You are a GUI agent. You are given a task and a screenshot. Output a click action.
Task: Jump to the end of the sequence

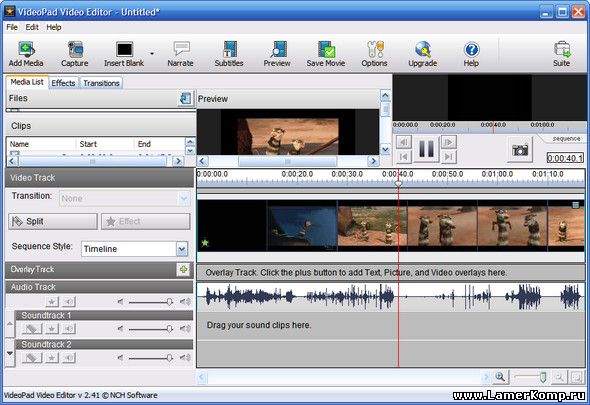click(449, 156)
